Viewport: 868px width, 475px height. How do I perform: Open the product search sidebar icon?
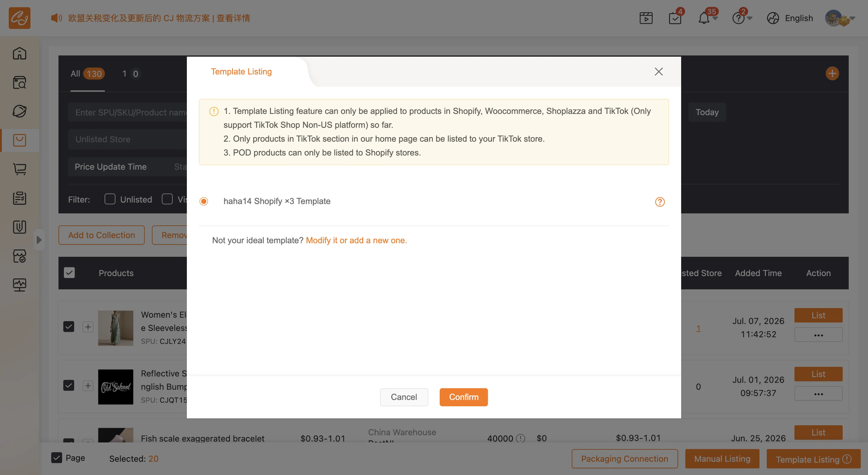20,82
